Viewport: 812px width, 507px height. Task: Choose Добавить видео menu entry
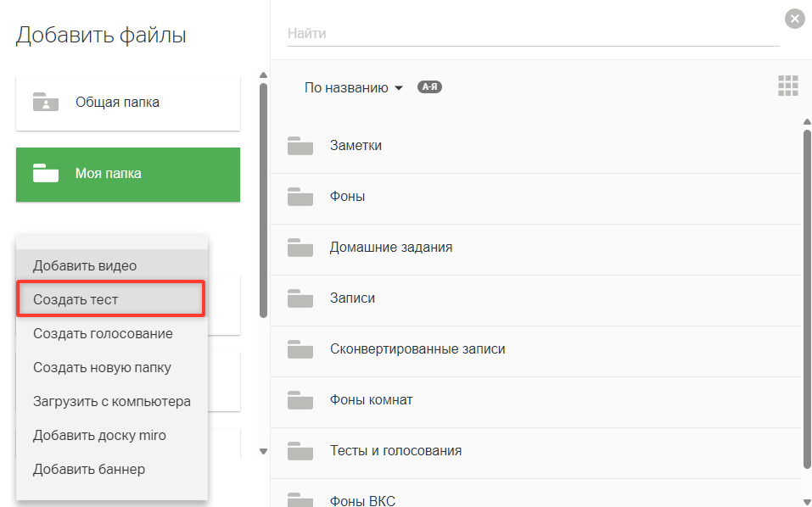(x=112, y=266)
